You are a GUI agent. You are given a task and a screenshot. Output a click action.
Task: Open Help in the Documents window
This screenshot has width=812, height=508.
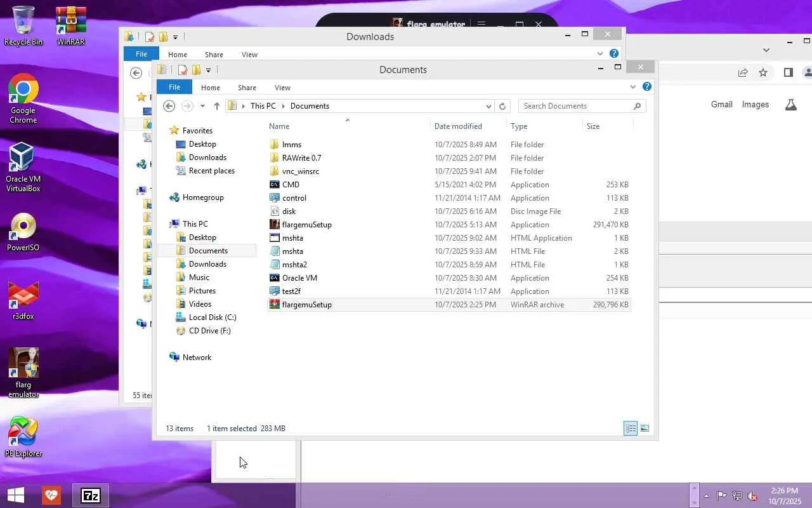(x=647, y=87)
